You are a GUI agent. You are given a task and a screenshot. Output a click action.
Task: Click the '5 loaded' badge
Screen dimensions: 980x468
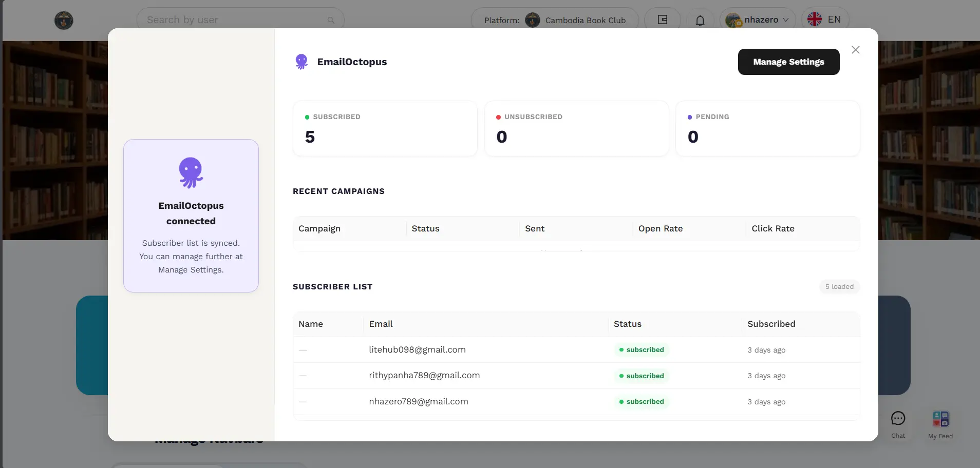839,286
